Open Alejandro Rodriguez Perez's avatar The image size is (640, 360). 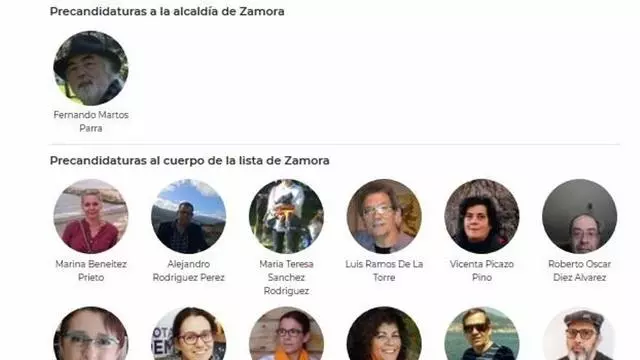click(189, 216)
